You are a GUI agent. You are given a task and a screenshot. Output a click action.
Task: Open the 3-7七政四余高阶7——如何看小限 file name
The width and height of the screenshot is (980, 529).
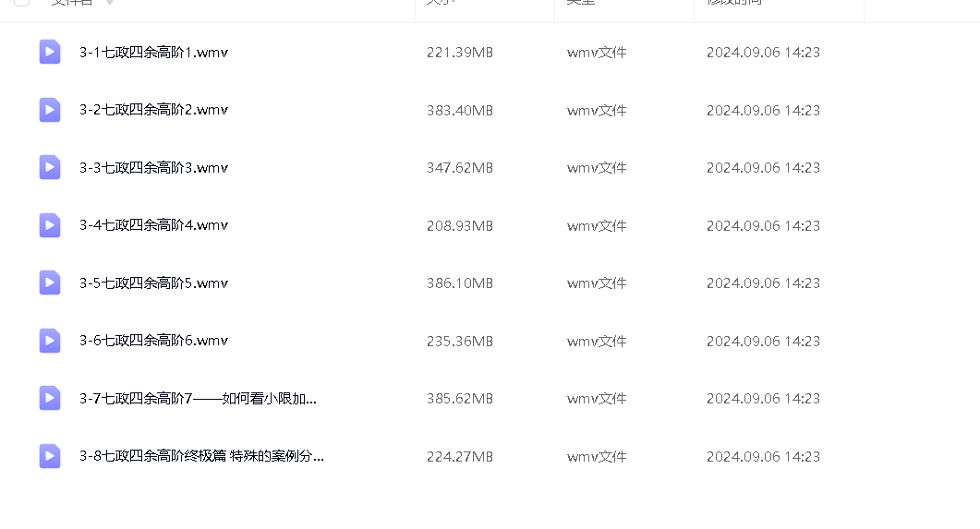coord(199,399)
